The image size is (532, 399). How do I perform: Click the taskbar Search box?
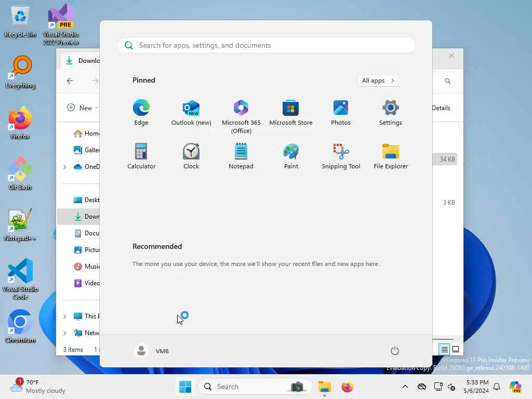click(255, 387)
